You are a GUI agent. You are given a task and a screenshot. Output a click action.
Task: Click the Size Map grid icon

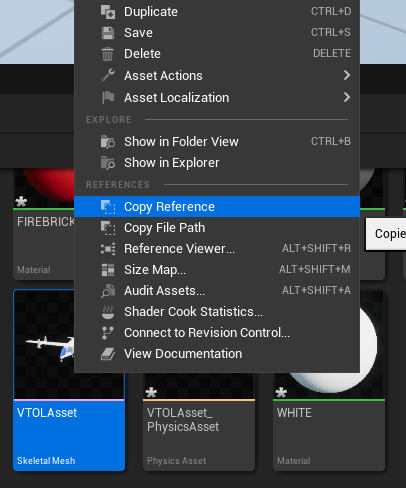click(108, 270)
